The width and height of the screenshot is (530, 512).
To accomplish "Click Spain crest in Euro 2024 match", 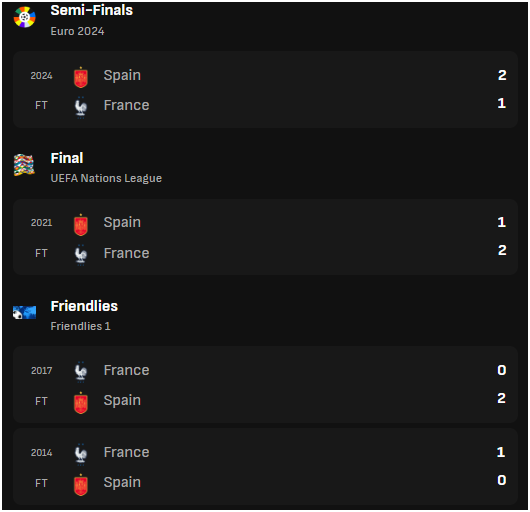I will pos(81,77).
